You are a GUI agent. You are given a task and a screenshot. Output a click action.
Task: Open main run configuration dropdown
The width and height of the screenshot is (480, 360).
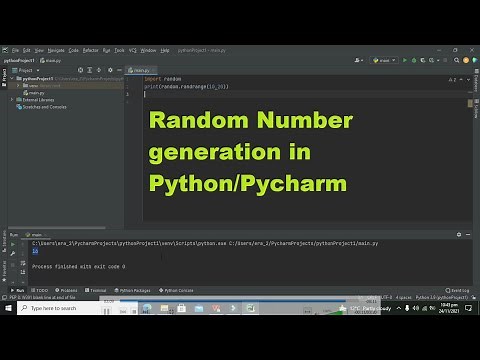384,60
